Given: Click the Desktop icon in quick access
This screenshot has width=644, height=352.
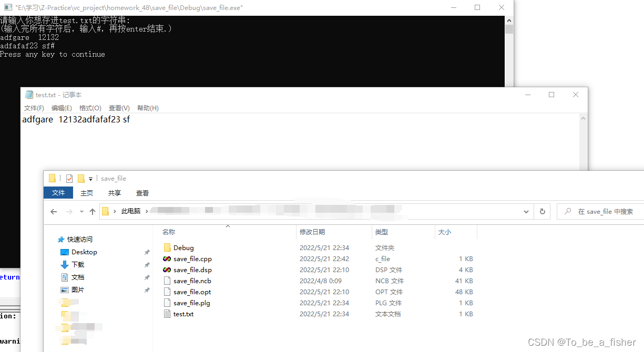Looking at the screenshot, I should tap(65, 252).
